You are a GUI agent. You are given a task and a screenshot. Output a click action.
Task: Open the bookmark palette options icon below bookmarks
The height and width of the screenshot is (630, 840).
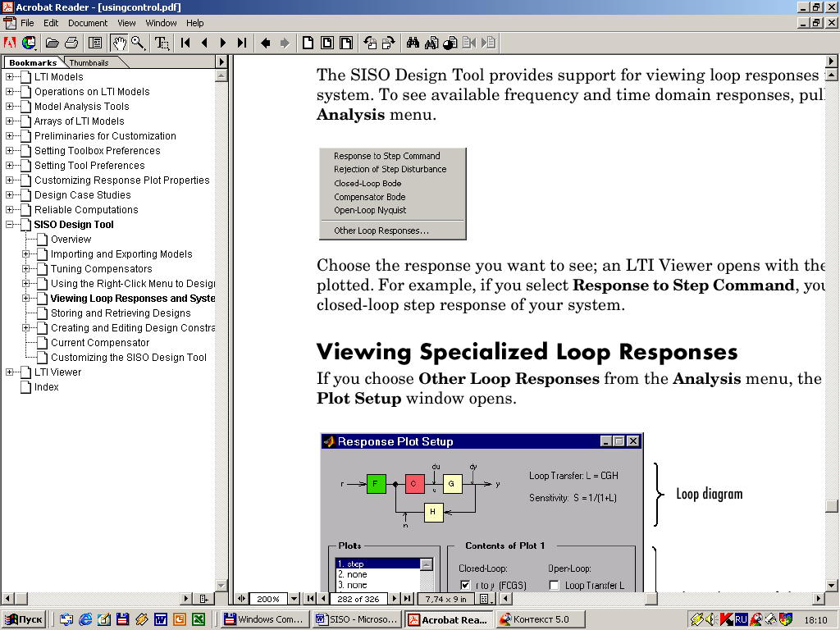[x=203, y=599]
